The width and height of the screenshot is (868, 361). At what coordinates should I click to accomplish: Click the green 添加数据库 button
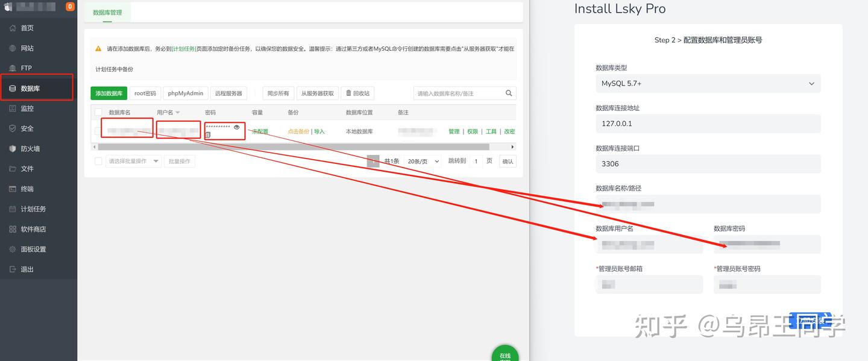pos(108,93)
